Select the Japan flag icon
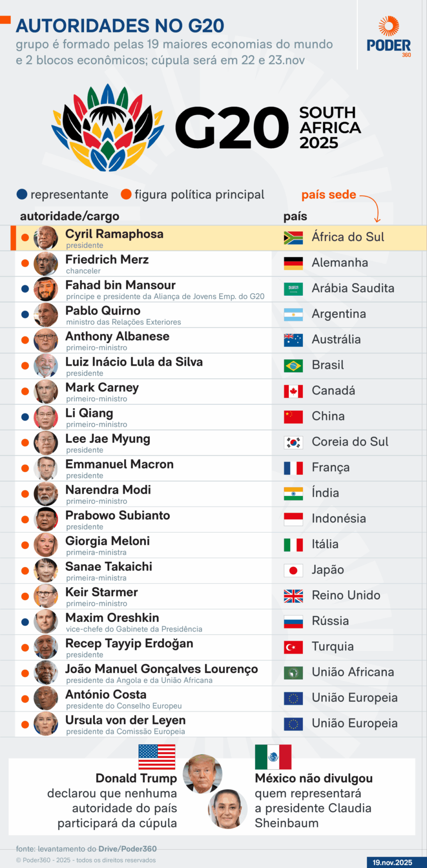 click(x=293, y=570)
